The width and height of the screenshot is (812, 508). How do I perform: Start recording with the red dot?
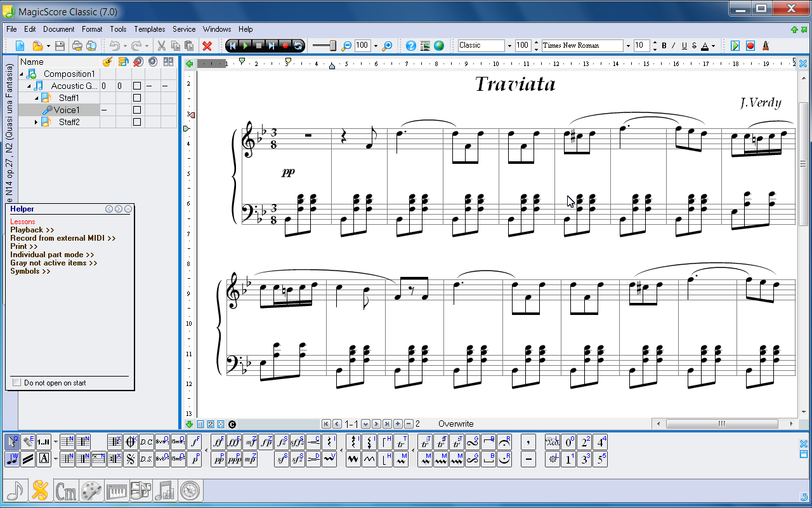point(285,46)
